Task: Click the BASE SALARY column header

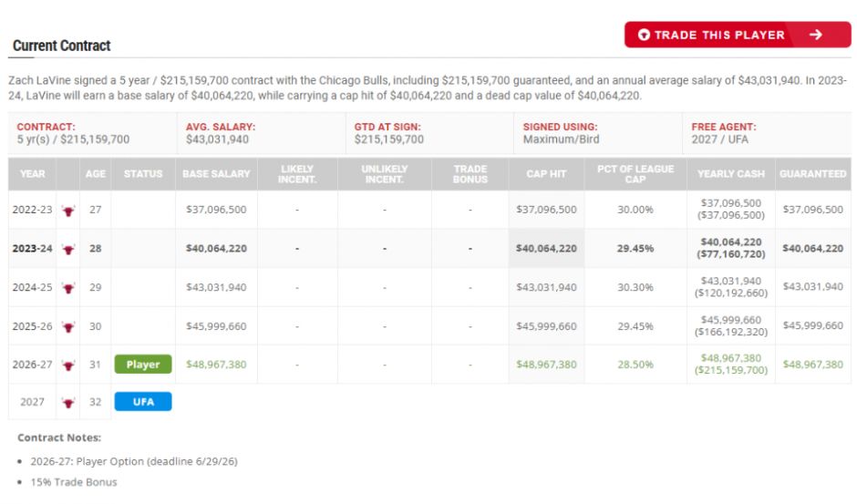Action: click(216, 174)
